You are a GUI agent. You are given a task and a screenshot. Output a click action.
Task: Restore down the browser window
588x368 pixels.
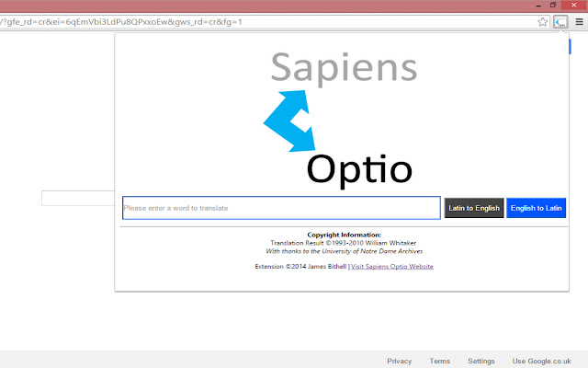pos(553,5)
